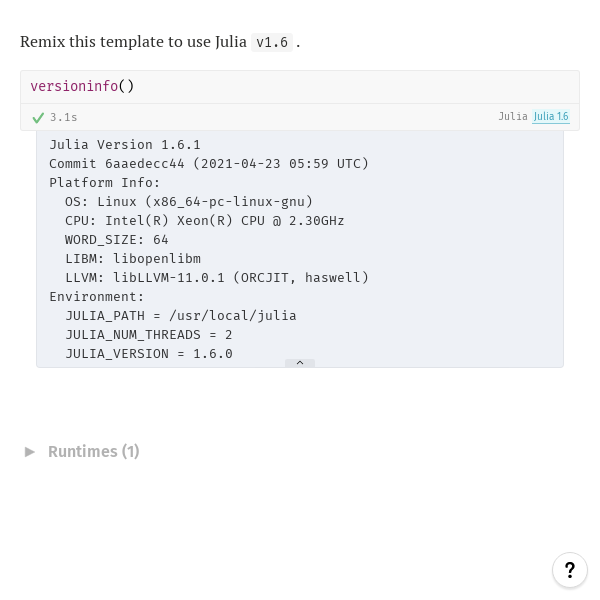Screen dimensions: 600x600
Task: Collapse the output using the chevron handle
Action: coord(300,363)
